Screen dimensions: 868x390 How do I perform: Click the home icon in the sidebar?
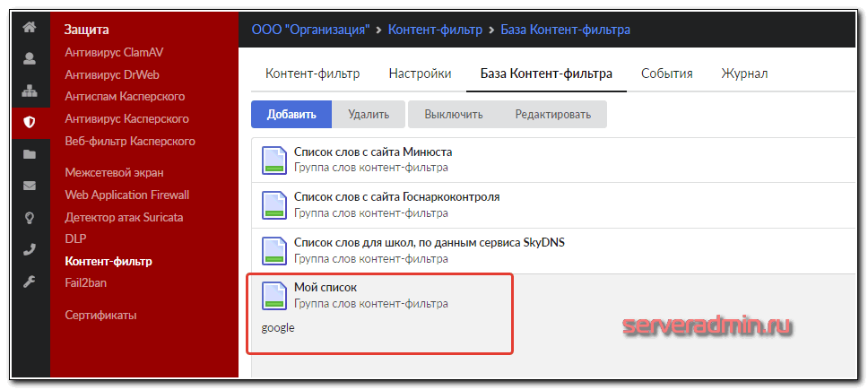coord(30,27)
